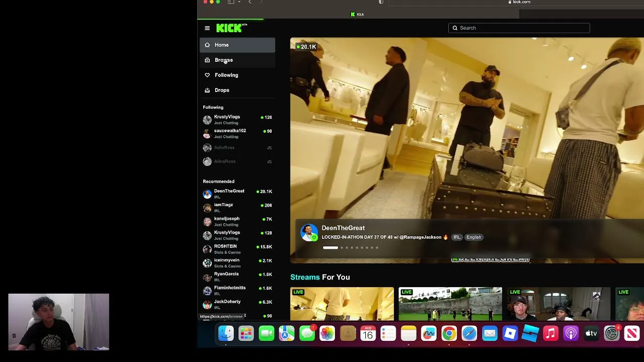
Task: Open the iamTiagz recommended channel
Action: point(237,208)
